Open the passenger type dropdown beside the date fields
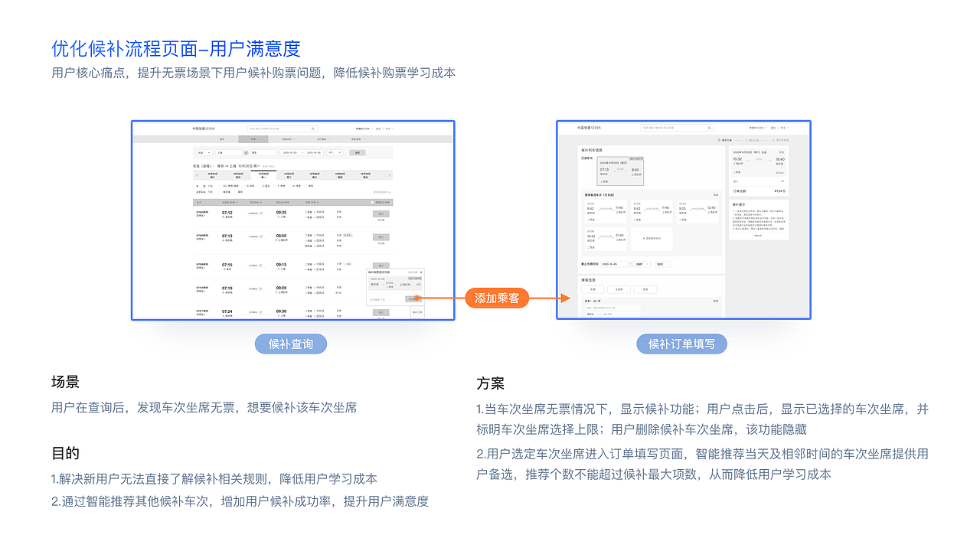The height and width of the screenshot is (551, 980). (x=335, y=152)
